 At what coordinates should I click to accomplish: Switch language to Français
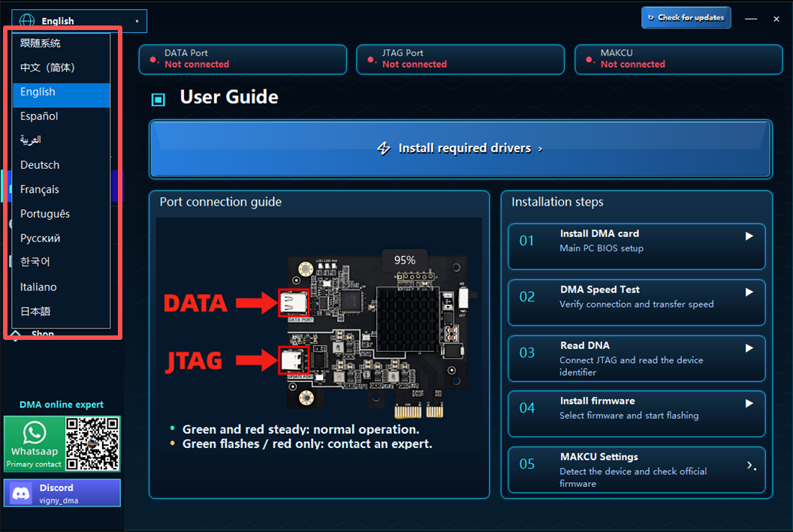click(61, 189)
